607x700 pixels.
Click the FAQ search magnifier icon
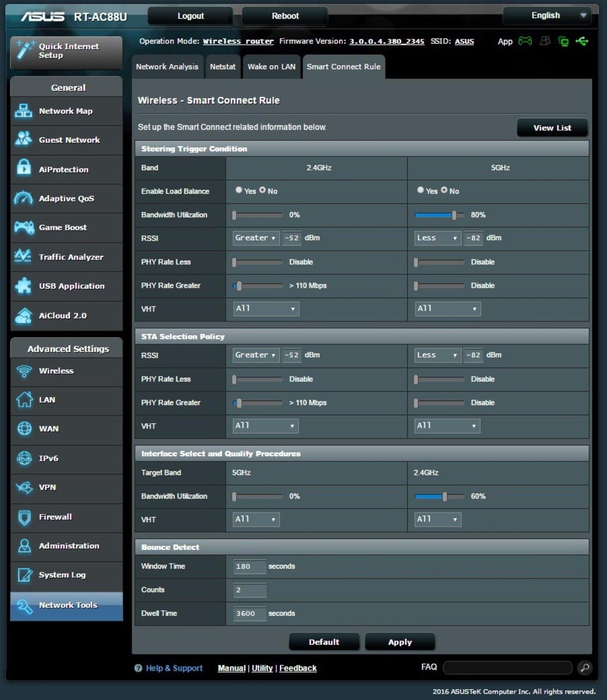click(585, 668)
